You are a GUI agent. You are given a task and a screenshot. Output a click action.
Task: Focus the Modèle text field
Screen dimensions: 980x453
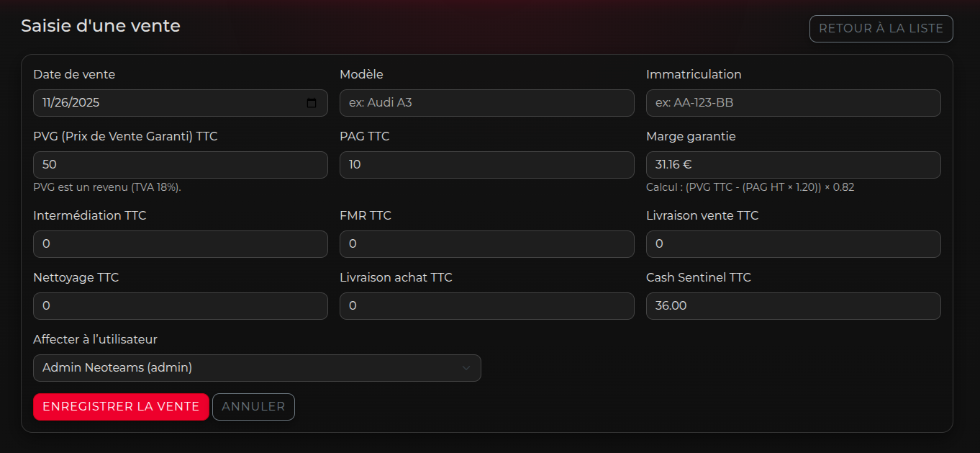click(x=486, y=103)
